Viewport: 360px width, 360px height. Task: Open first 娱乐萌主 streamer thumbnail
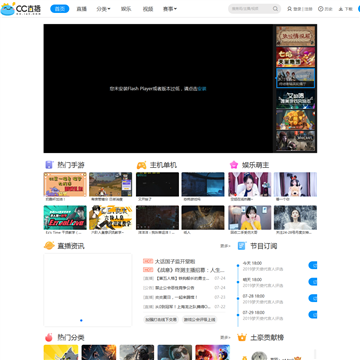[x=250, y=184]
